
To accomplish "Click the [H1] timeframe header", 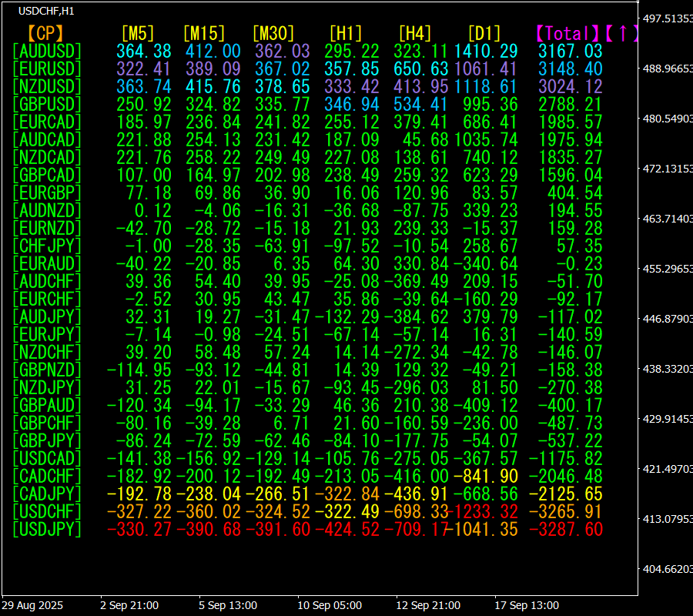I will coord(346,34).
